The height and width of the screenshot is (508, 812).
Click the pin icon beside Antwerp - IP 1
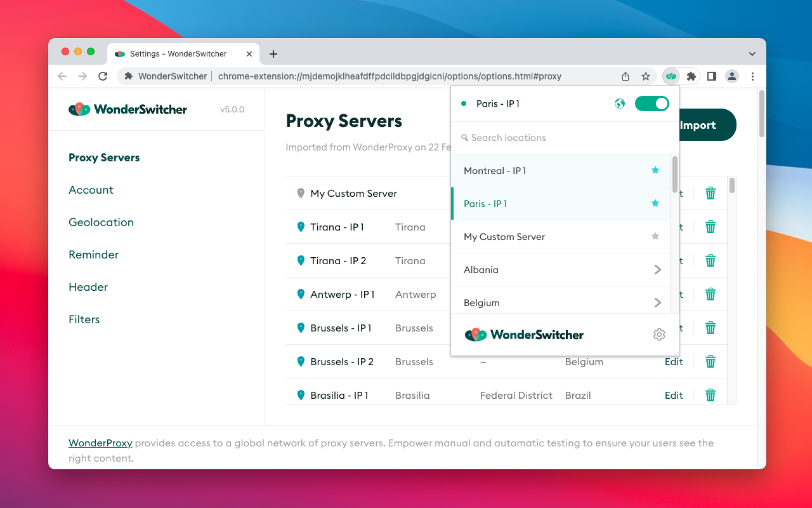[x=301, y=294]
